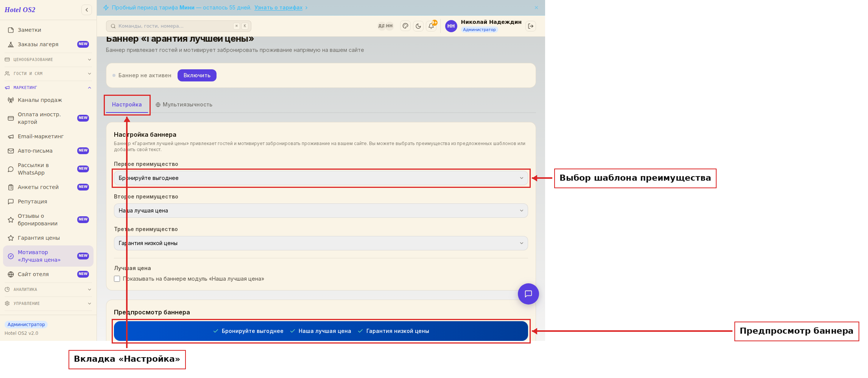Toggle dark mode with the moon icon

point(418,26)
